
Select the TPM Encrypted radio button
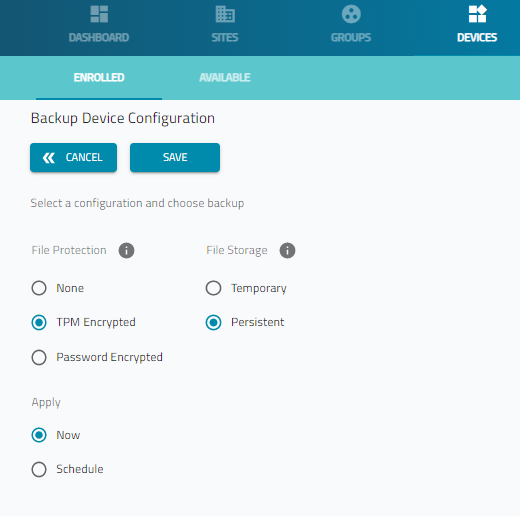point(39,322)
